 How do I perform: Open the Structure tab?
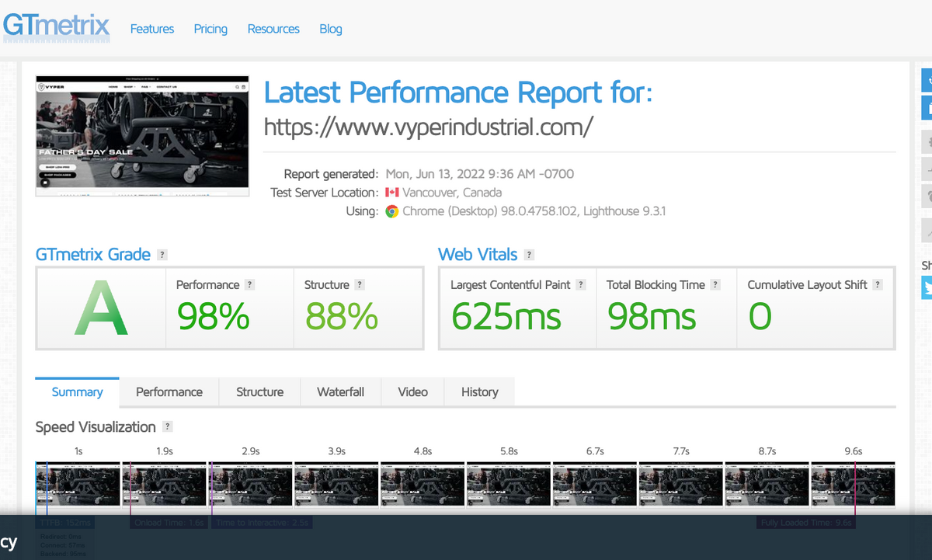tap(259, 392)
